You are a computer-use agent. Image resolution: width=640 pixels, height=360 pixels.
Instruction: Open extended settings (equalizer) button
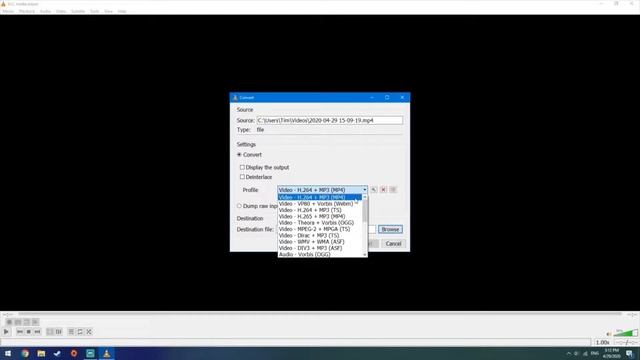click(x=59, y=332)
